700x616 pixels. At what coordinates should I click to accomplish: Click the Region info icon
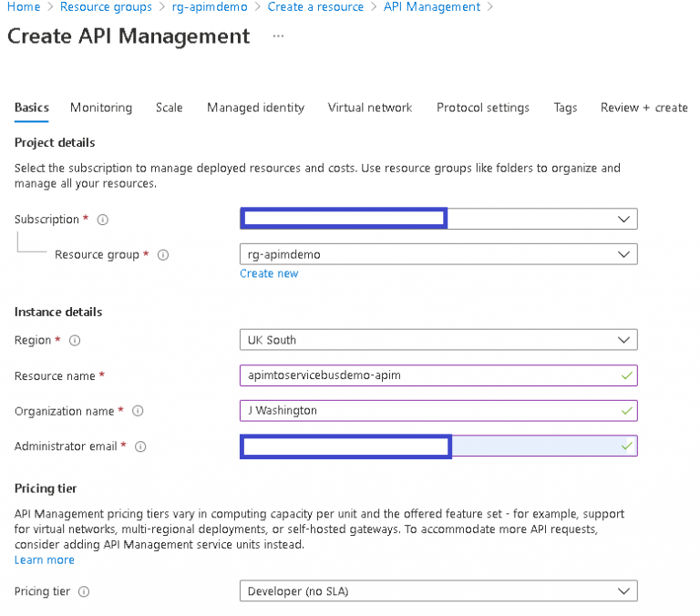pyautogui.click(x=75, y=340)
